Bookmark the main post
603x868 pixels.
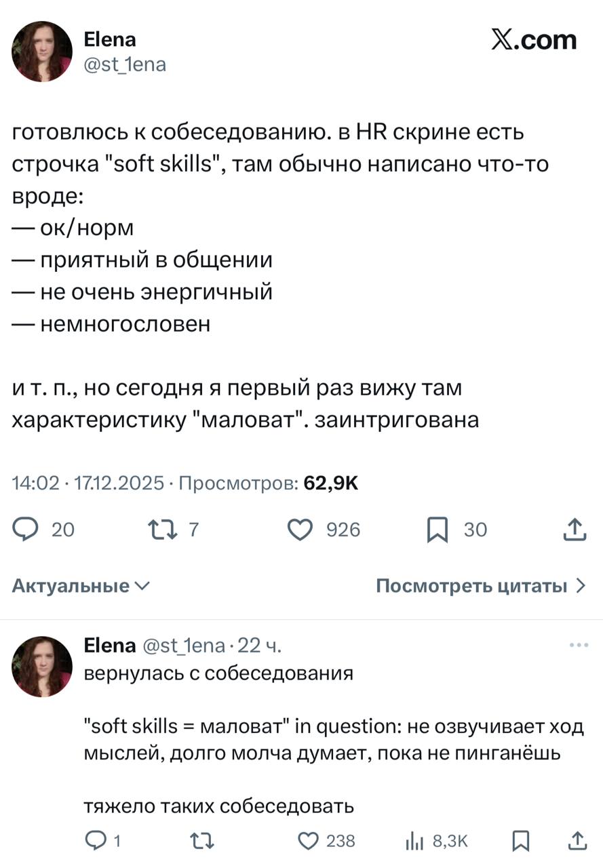point(437,530)
